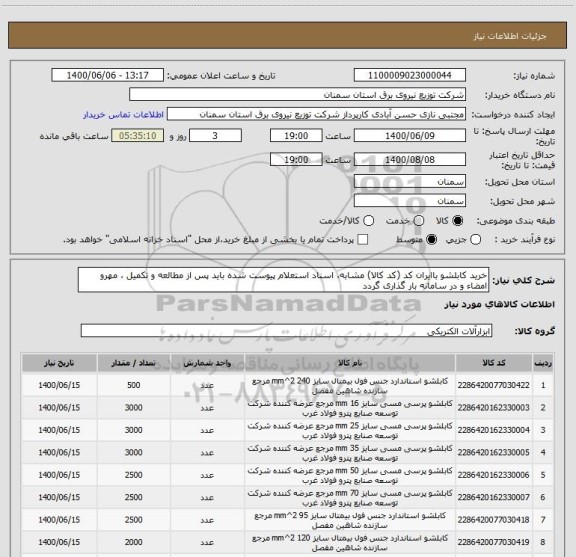Viewport: 576px width, 557px height.
Task: Click the price validity date 1400/08/08
Action: tap(410, 159)
